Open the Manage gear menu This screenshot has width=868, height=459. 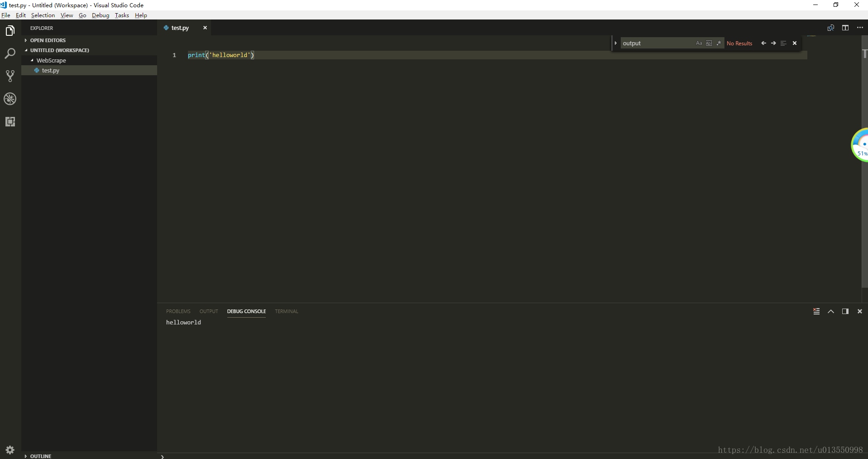pyautogui.click(x=10, y=450)
